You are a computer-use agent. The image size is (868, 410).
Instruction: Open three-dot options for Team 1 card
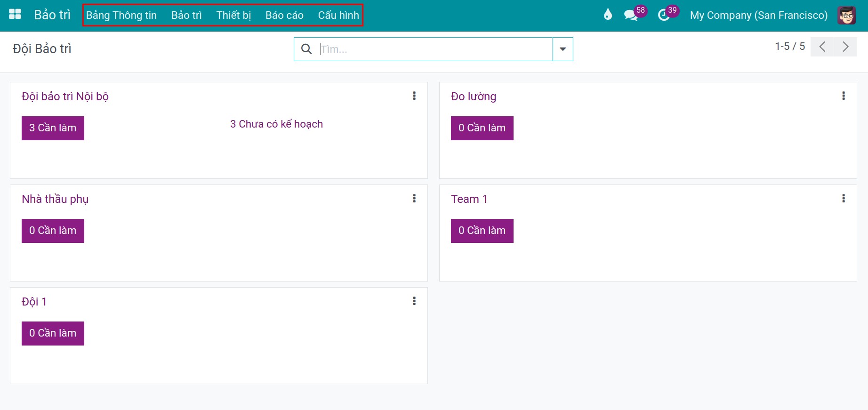[x=844, y=199]
